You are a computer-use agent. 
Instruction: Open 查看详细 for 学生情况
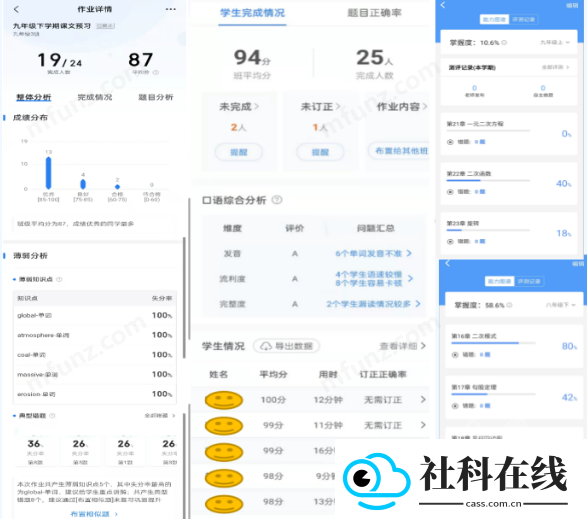403,346
